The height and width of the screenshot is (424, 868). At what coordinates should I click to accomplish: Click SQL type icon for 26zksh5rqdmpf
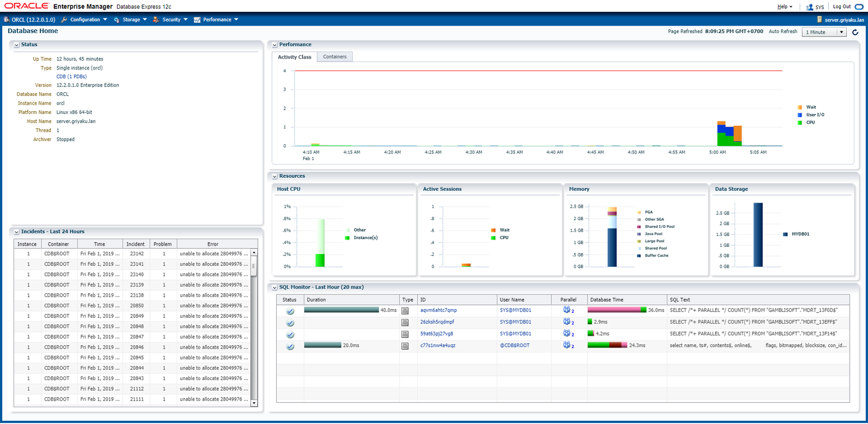click(x=405, y=322)
